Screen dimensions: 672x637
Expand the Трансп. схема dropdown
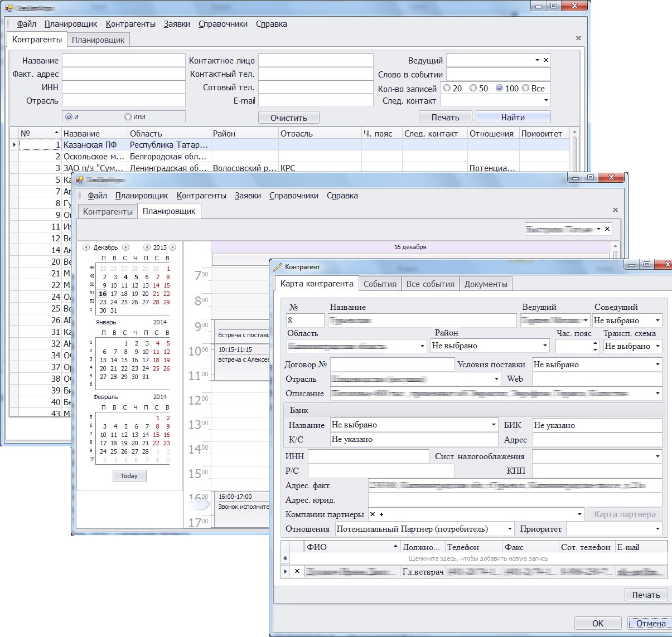point(658,346)
